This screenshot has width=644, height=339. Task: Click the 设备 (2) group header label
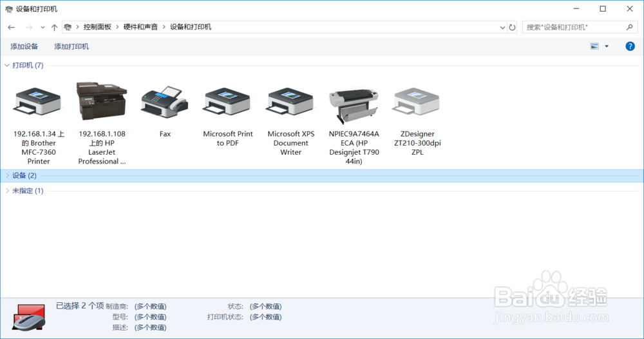pos(24,175)
